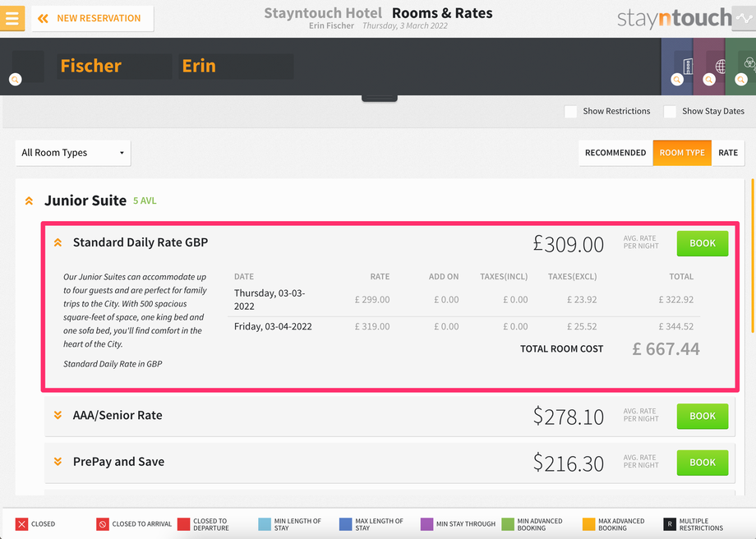Click the search icon beside guest name
Viewport: 756px width, 539px height.
click(x=16, y=79)
